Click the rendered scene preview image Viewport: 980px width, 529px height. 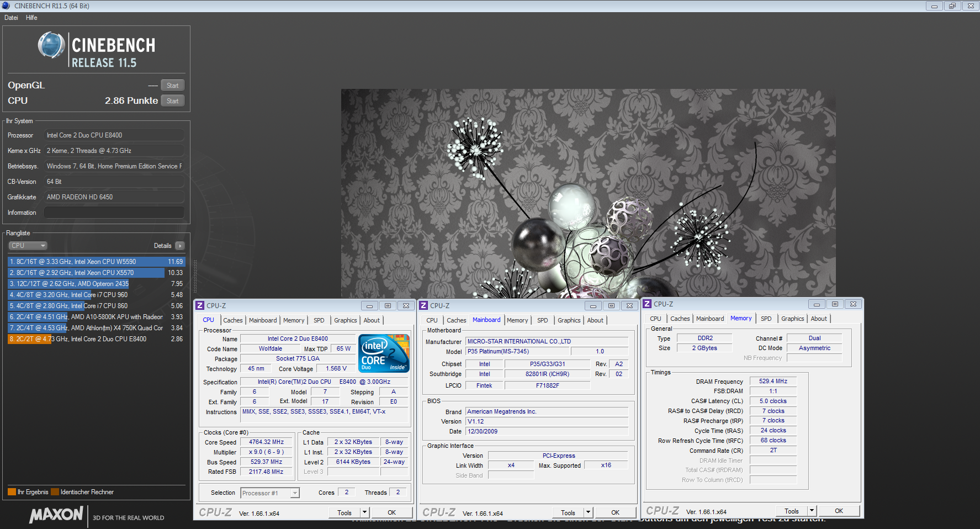pos(588,194)
